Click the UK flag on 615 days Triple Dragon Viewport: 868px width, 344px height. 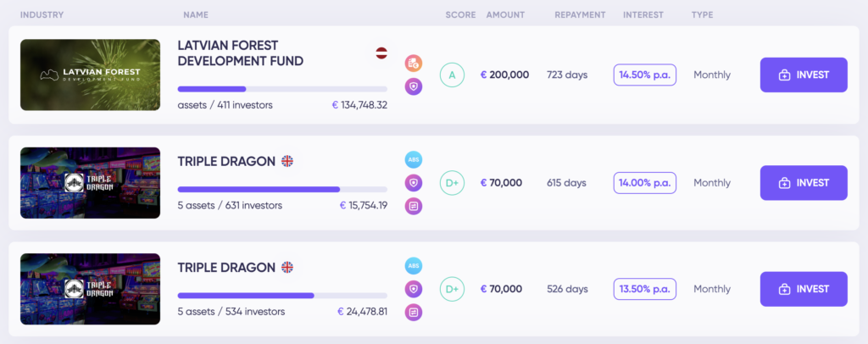(x=287, y=162)
